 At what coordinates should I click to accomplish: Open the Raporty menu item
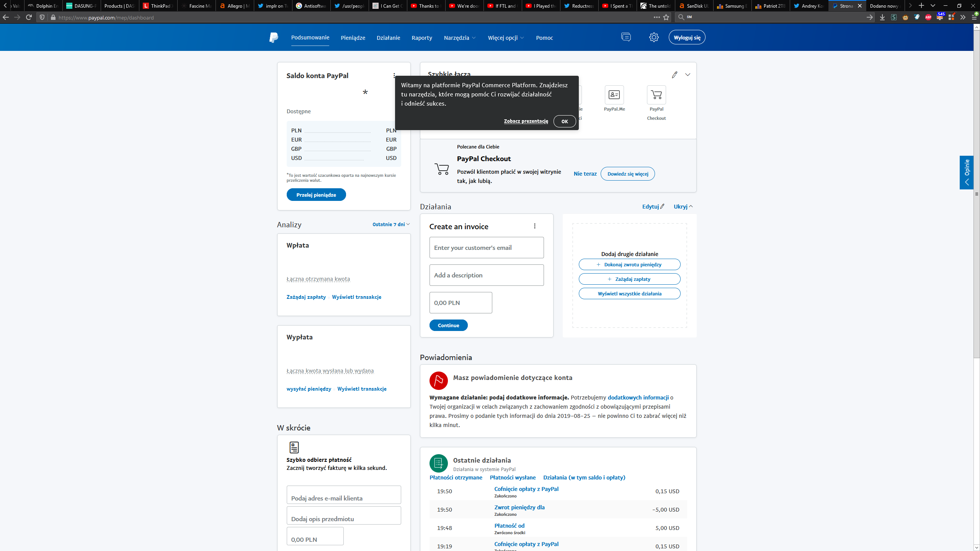click(x=421, y=37)
